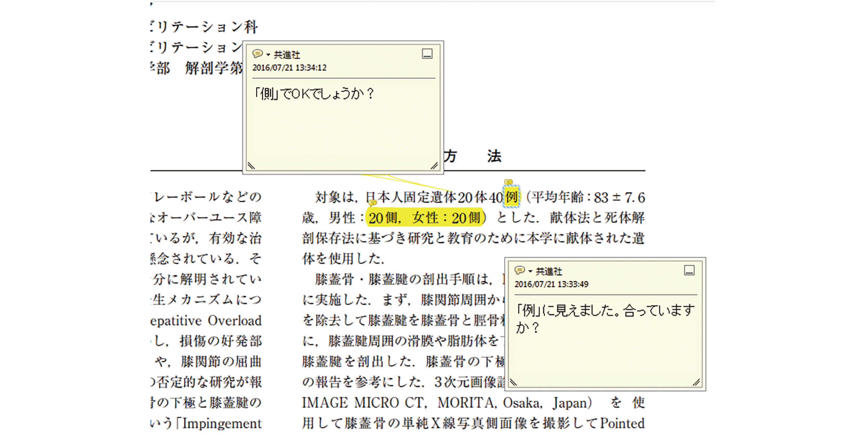
Task: Collapse the note about 「例」に見えました
Action: 689,270
